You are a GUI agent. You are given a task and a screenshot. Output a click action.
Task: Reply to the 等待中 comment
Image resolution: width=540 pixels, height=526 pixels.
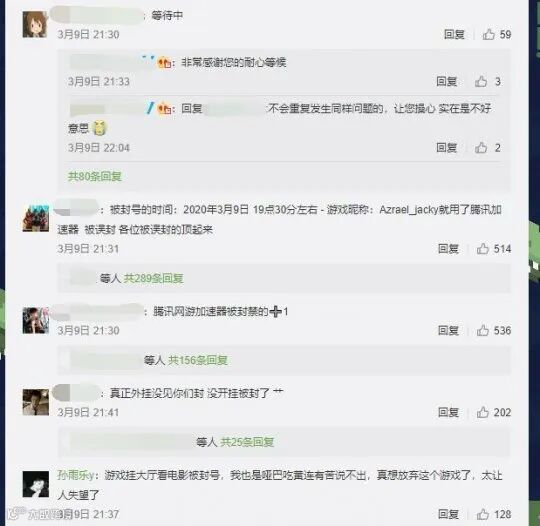pos(454,34)
